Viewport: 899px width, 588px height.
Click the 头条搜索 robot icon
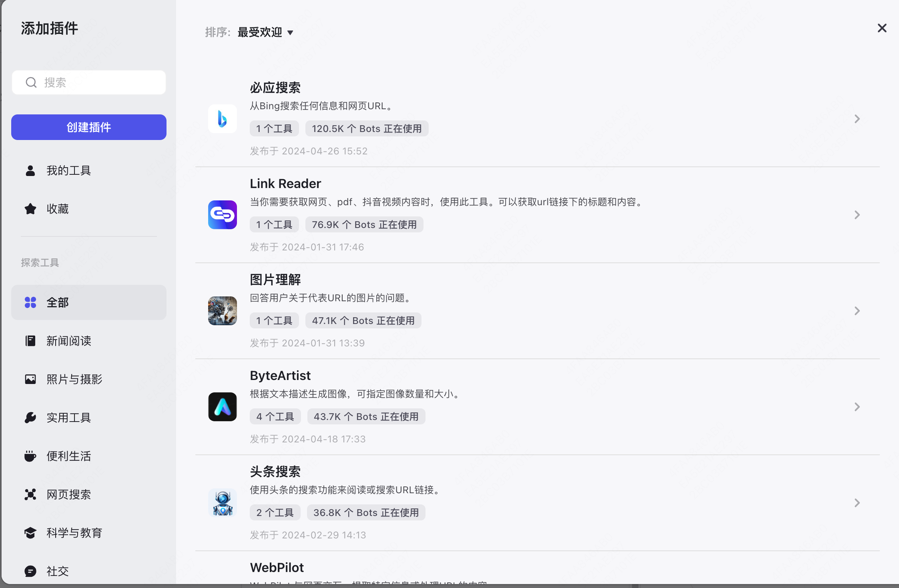pyautogui.click(x=222, y=503)
